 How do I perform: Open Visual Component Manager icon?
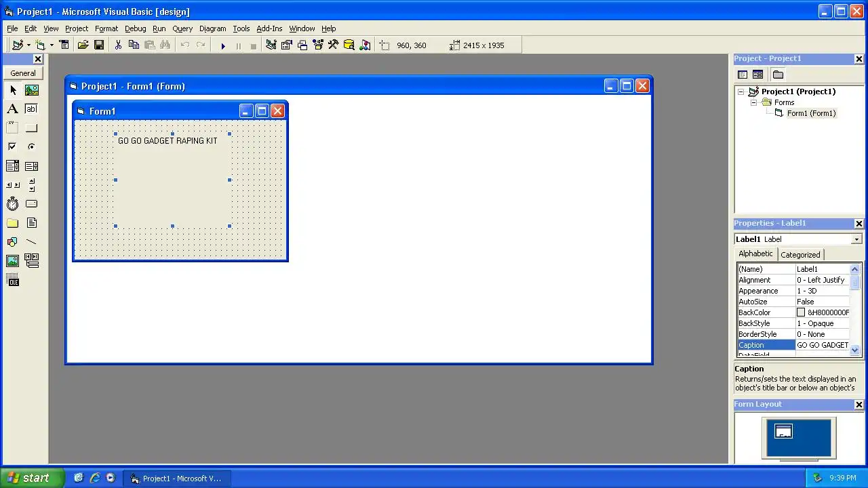point(365,45)
